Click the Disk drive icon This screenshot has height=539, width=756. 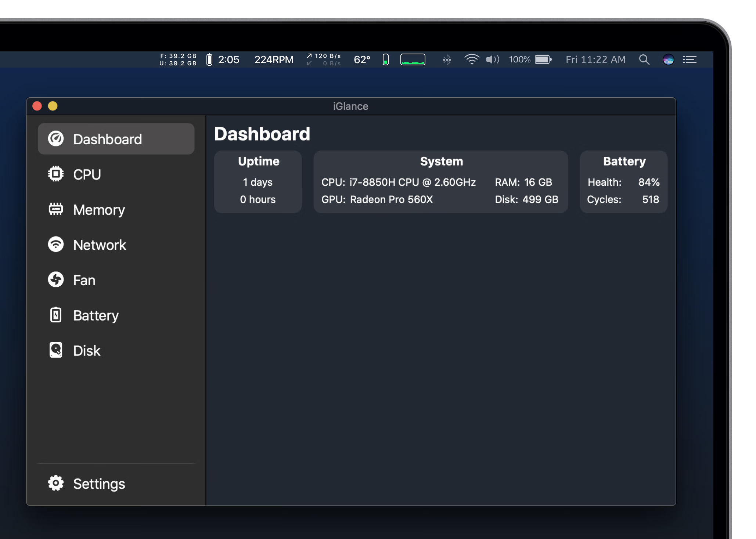[56, 350]
